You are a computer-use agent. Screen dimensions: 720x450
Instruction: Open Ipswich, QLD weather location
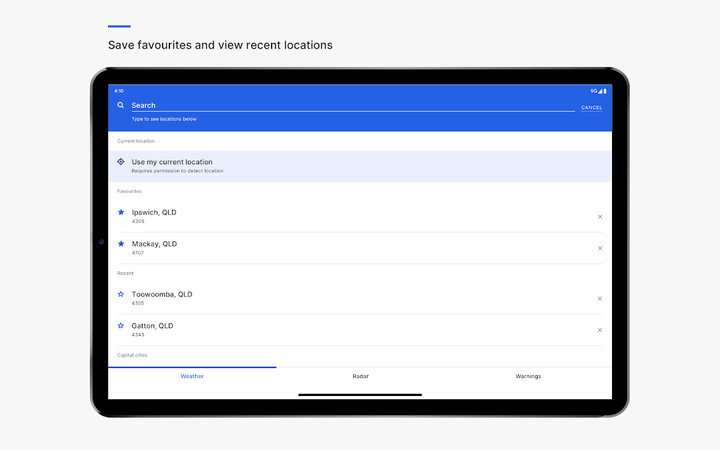click(x=154, y=213)
